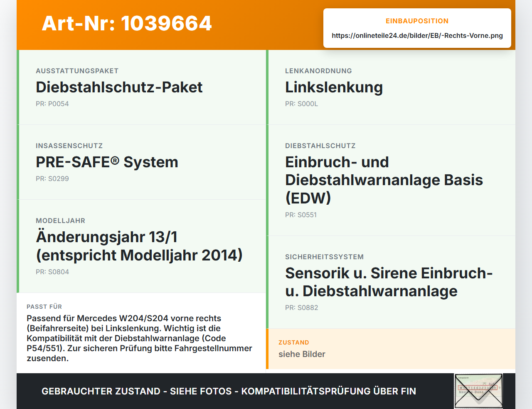
Task: Click the PR: S000L code
Action: [302, 104]
